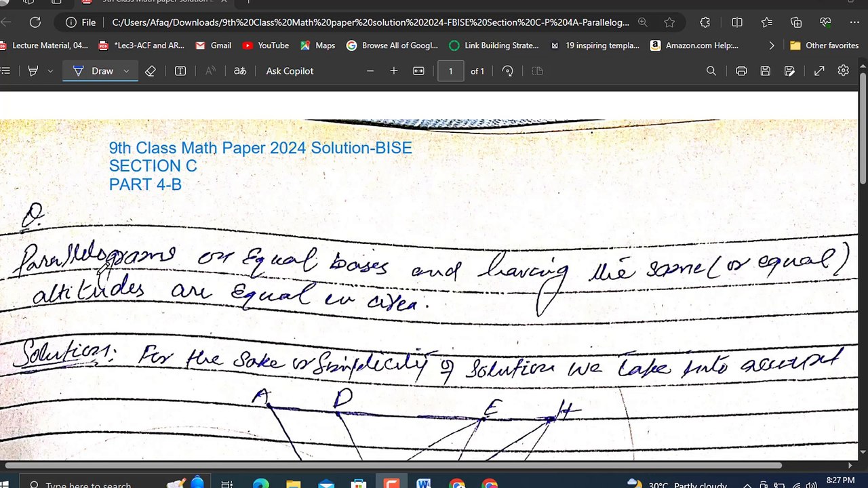The width and height of the screenshot is (868, 488).
Task: Open PDF settings gear
Action: pyautogui.click(x=844, y=70)
